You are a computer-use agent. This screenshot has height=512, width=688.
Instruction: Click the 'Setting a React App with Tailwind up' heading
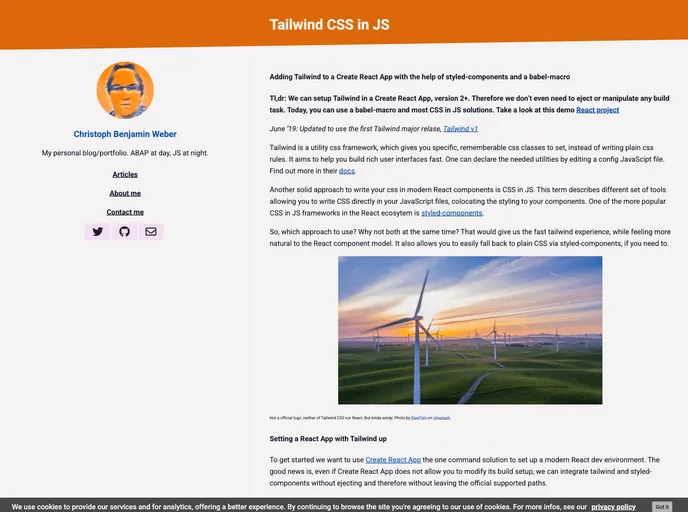click(328, 439)
